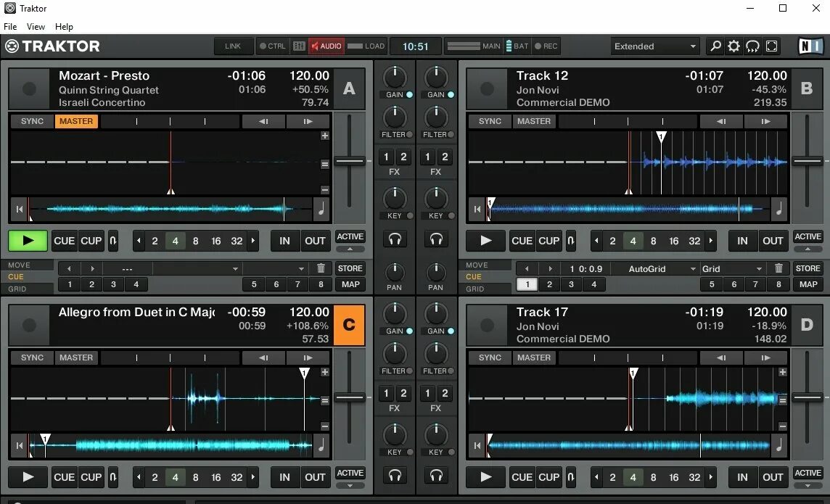The image size is (830, 504).
Task: Select loop size 16 on Deck D
Action: pyautogui.click(x=673, y=477)
